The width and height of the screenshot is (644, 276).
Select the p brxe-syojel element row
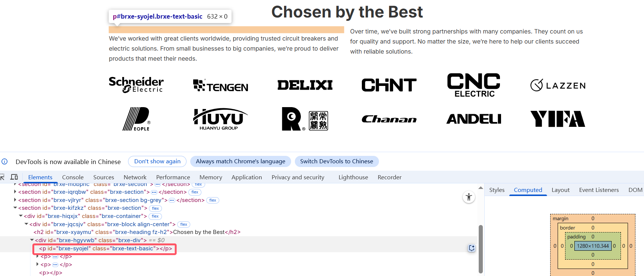point(106,248)
